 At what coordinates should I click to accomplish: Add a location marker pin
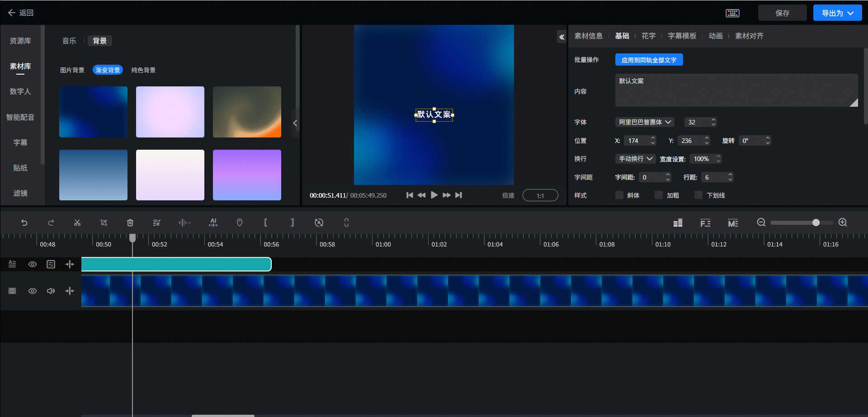click(240, 223)
